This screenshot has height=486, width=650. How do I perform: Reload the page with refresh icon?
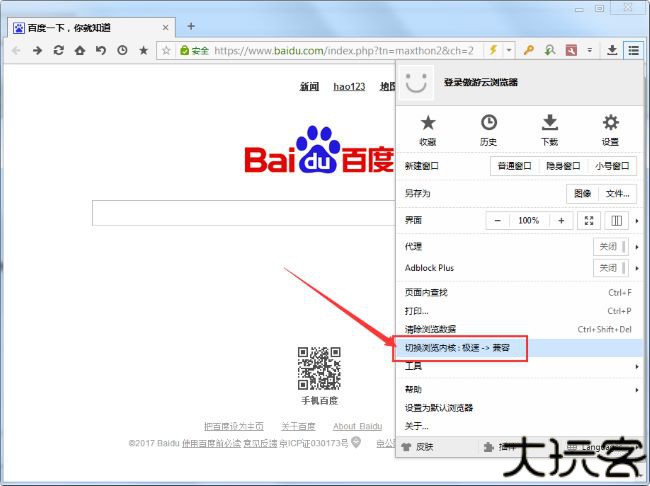[x=58, y=51]
